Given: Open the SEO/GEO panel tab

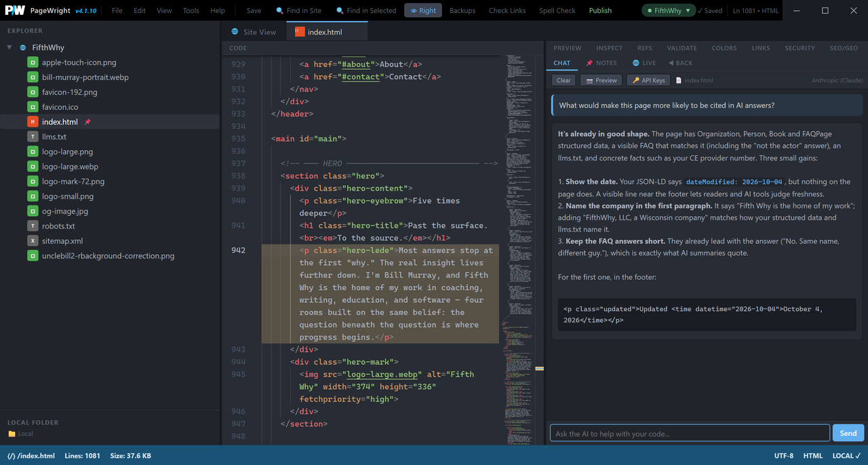Looking at the screenshot, I should tap(844, 48).
